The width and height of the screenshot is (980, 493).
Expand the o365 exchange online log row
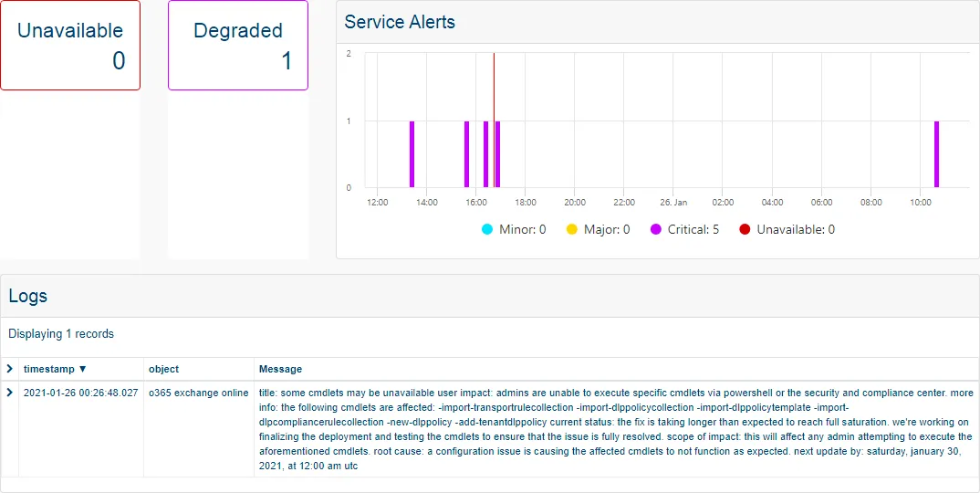coord(9,393)
